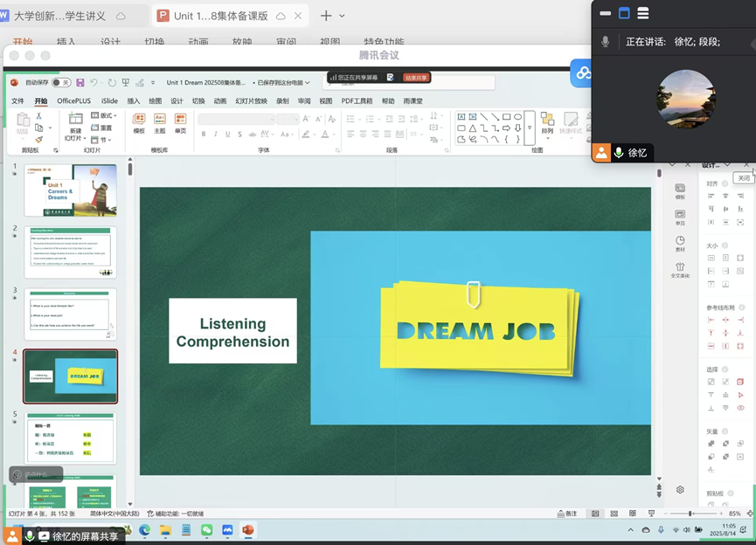
Task: Expand the 版式 layout dropdown
Action: click(x=106, y=115)
